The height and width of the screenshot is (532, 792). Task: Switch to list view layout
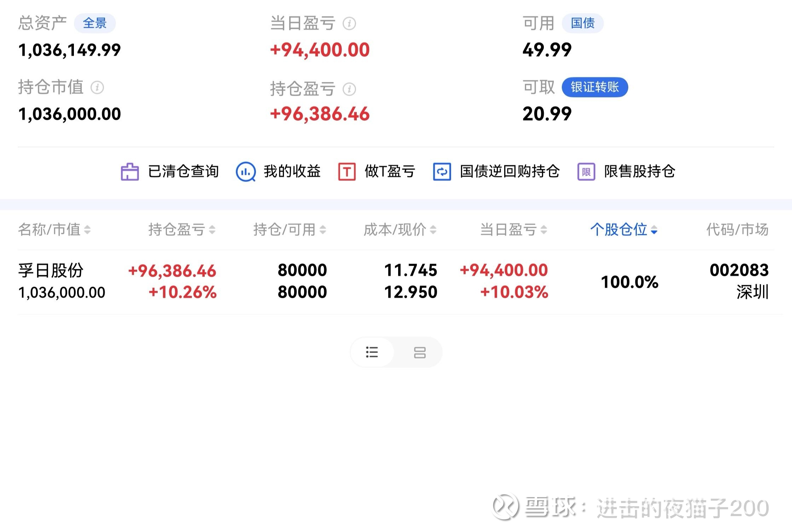point(372,352)
